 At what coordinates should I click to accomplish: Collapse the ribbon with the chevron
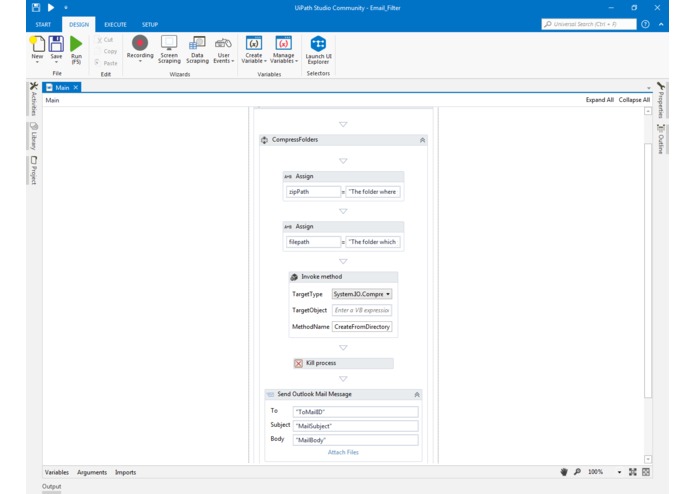[661, 24]
